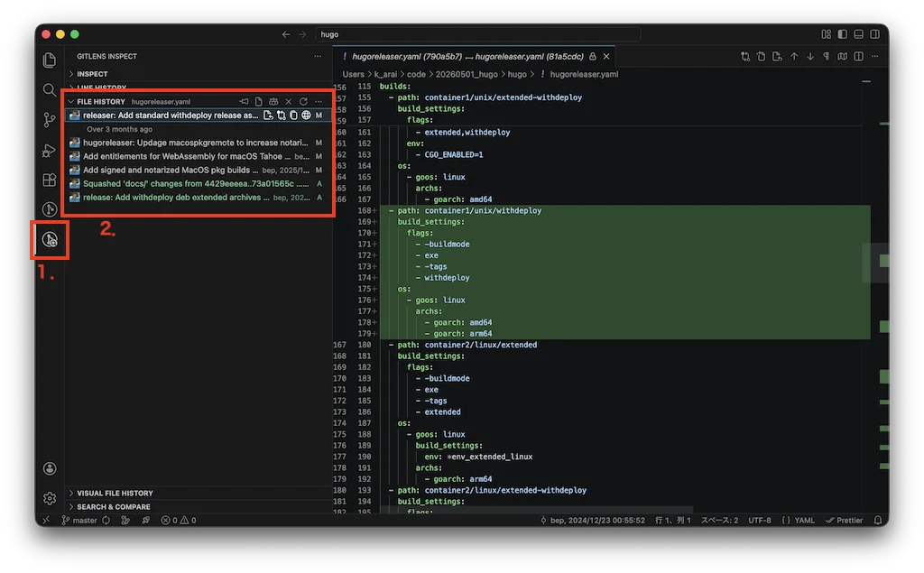Open the Explorer view in activity bar
924x573 pixels.
point(50,60)
